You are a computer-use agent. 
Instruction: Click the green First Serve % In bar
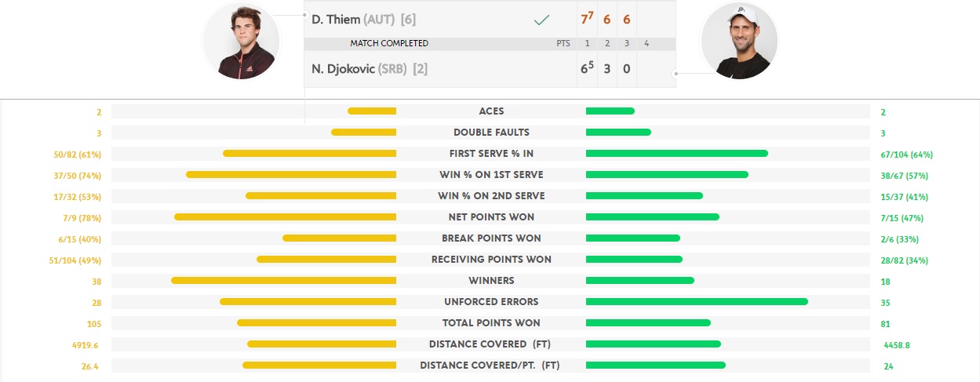tap(676, 154)
